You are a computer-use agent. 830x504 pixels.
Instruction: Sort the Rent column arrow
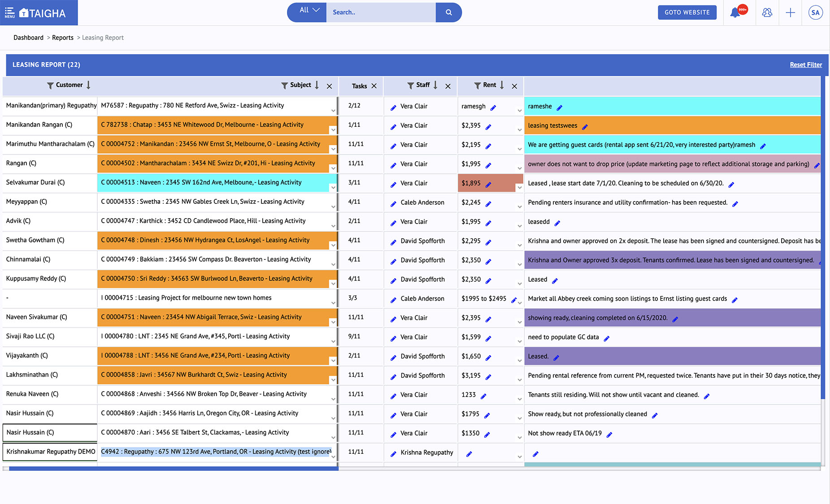pyautogui.click(x=502, y=85)
